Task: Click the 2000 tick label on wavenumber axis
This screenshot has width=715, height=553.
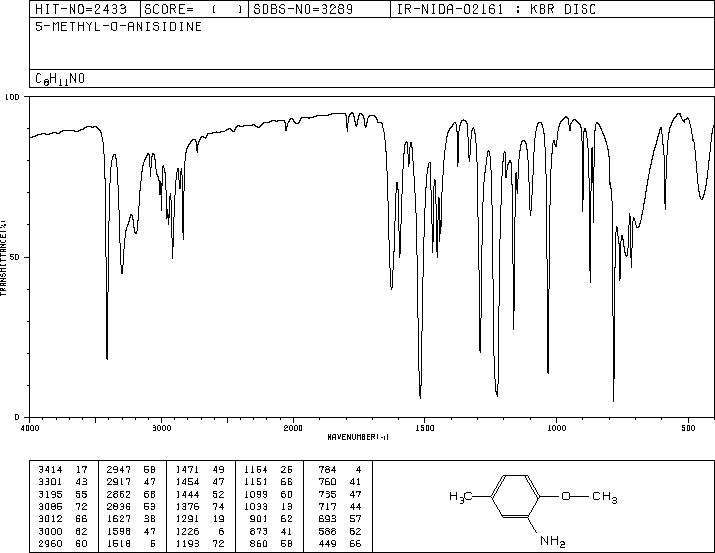Action: tap(293, 428)
